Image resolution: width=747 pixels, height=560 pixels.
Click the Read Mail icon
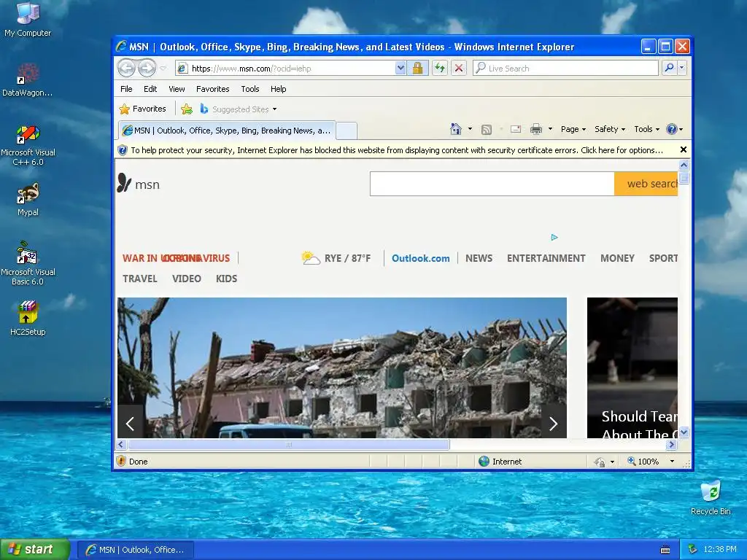[x=516, y=129]
